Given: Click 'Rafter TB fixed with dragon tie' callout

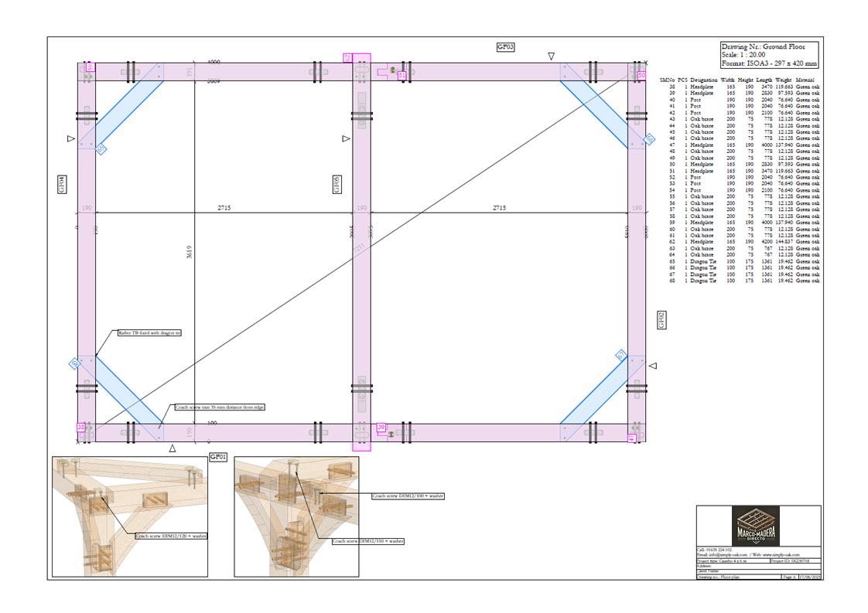Looking at the screenshot, I should coord(149,333).
